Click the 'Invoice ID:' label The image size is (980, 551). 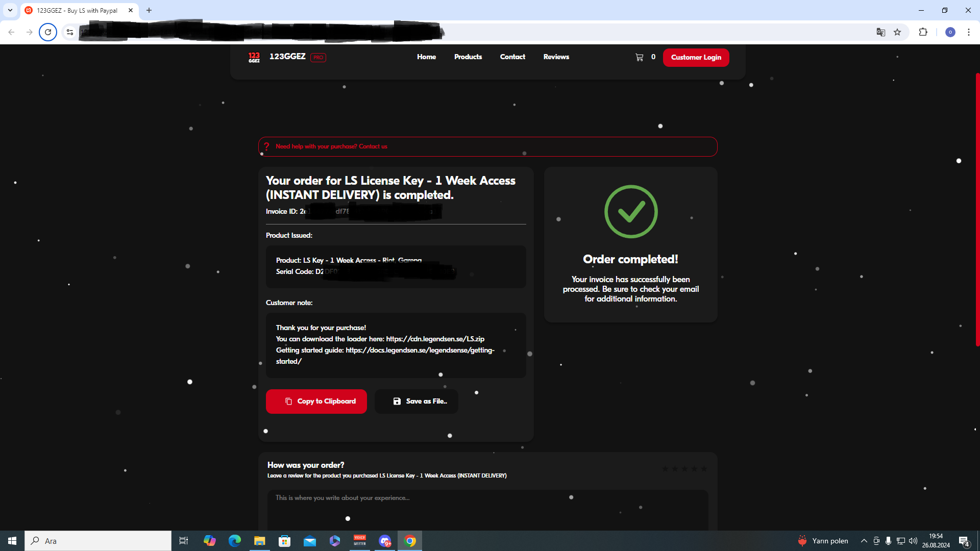[282, 212]
